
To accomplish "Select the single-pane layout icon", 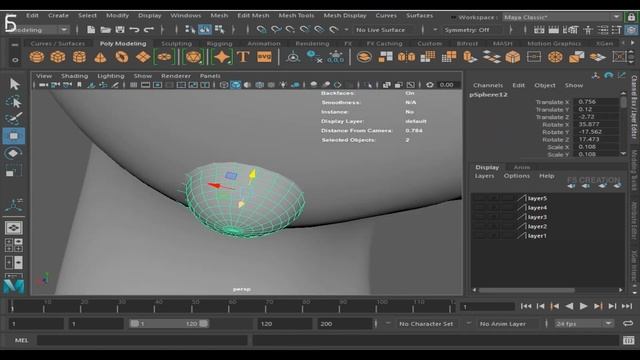I will point(13,228).
